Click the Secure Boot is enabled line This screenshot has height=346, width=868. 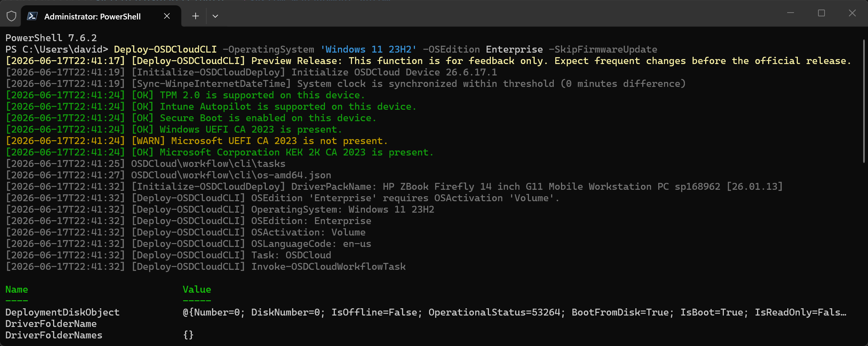tap(191, 118)
